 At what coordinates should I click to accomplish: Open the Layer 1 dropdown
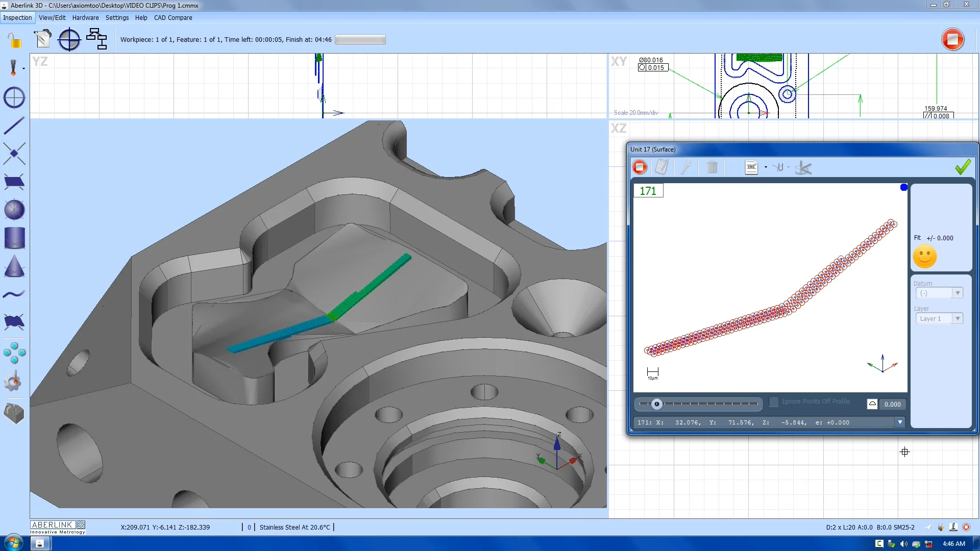pos(958,318)
